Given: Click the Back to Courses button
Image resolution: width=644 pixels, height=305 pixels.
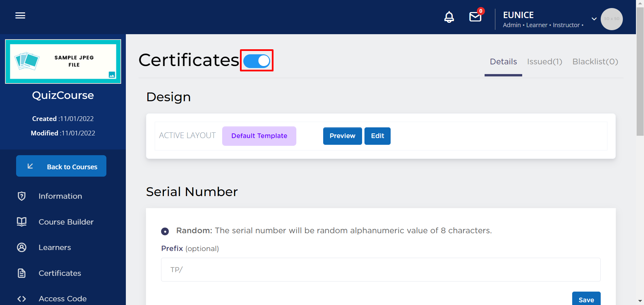Looking at the screenshot, I should pyautogui.click(x=61, y=166).
